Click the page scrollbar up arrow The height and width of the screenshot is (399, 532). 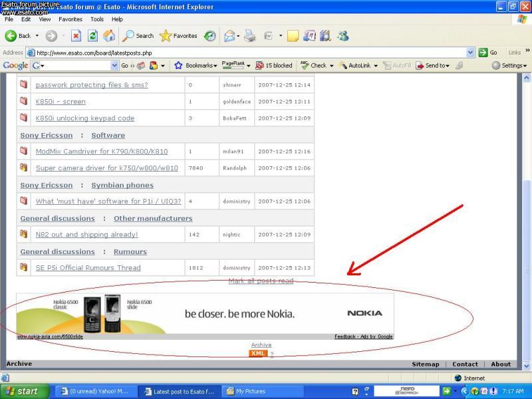[527, 78]
